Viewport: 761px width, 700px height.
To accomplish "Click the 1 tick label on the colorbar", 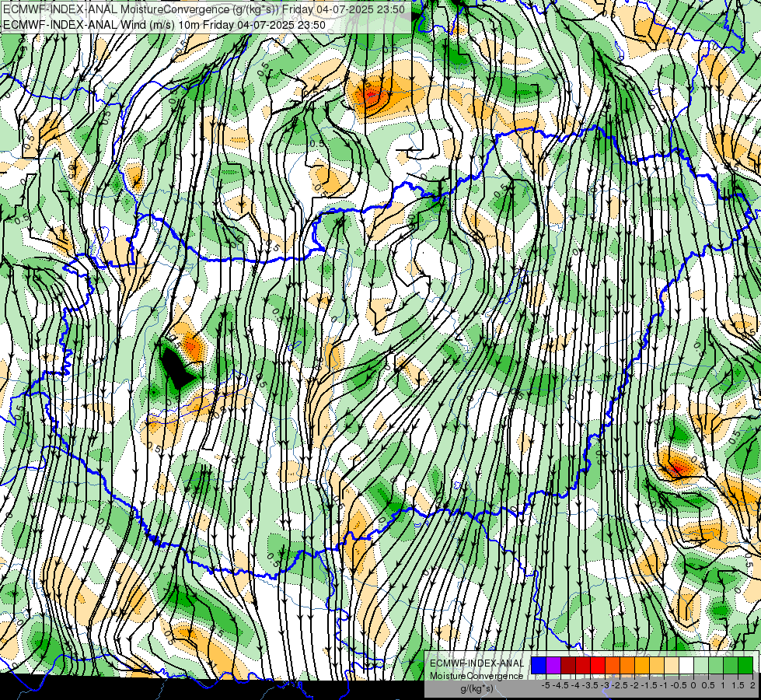I will [x=723, y=685].
